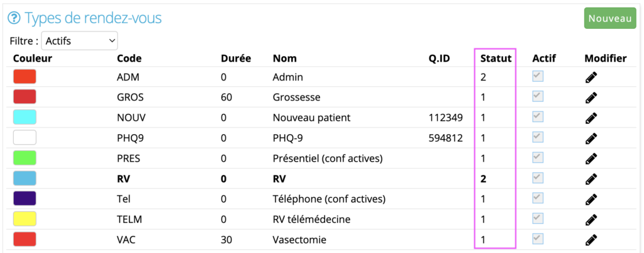Screen dimensions: 644x253
Task: Toggle the Actif checkbox for PHQ-9
Action: click(538, 137)
